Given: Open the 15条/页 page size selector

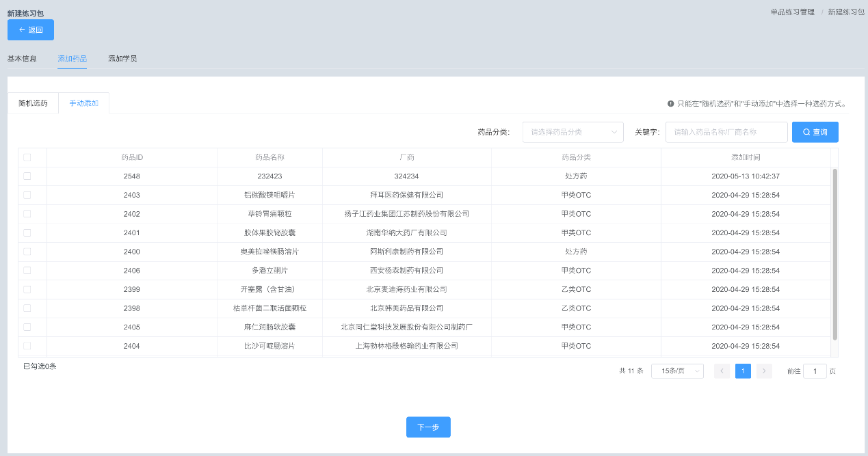Looking at the screenshot, I should [677, 371].
